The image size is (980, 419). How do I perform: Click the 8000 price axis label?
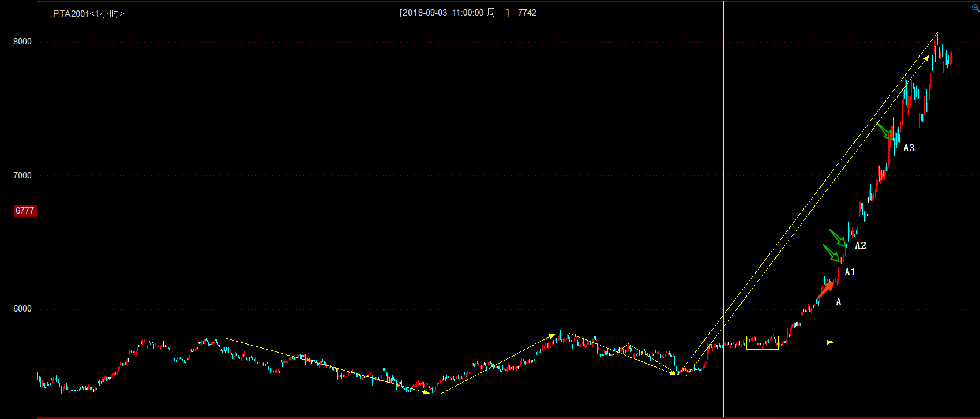click(x=22, y=42)
